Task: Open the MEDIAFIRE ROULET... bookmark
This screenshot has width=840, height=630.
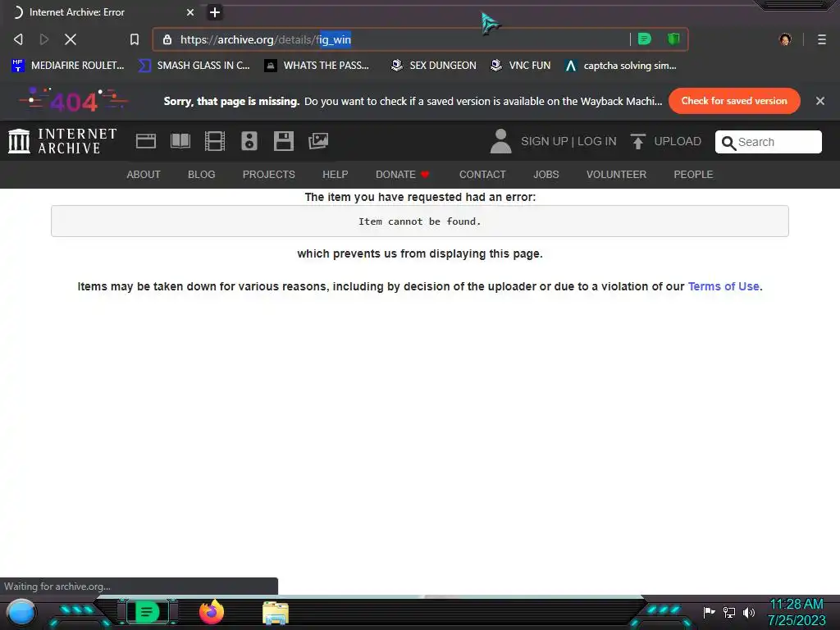Action: click(68, 66)
